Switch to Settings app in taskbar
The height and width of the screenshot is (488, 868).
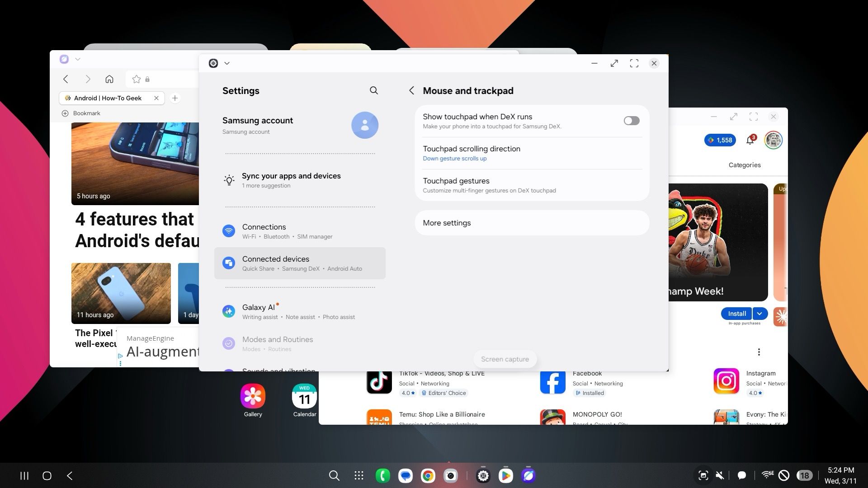[483, 476]
